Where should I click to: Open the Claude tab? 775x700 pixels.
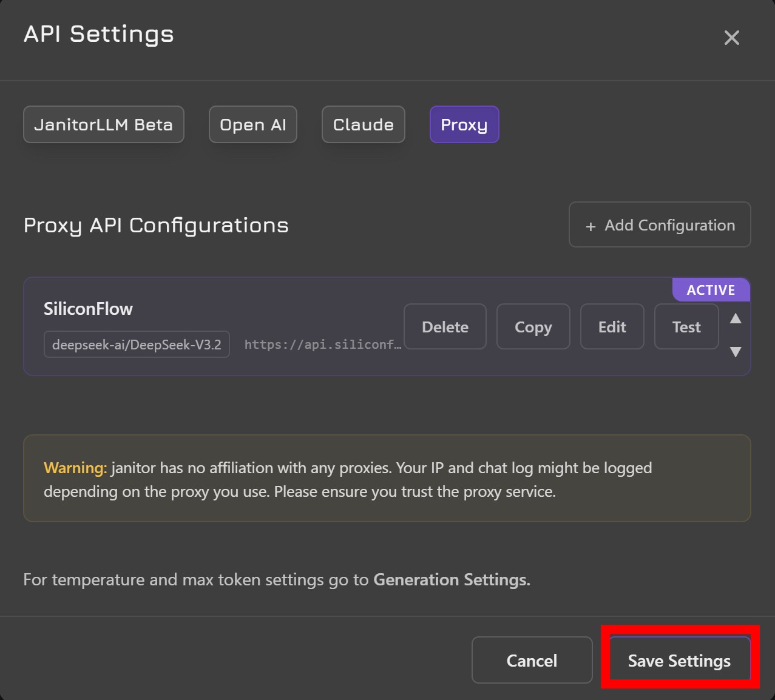363,124
